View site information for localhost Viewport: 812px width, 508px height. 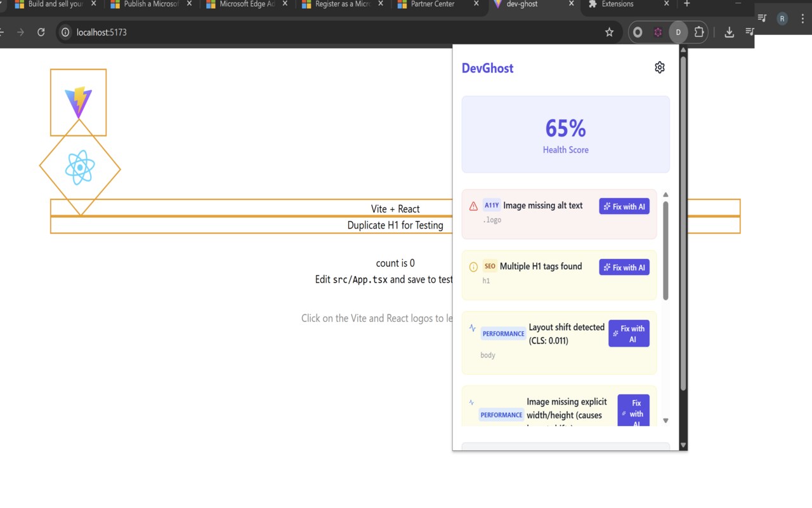click(65, 32)
